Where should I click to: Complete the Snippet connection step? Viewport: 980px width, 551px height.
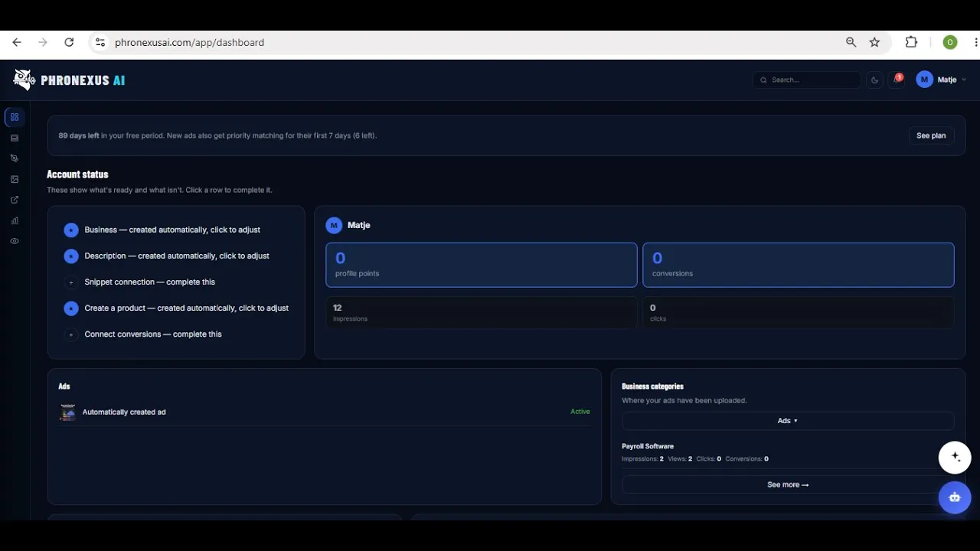(176, 282)
